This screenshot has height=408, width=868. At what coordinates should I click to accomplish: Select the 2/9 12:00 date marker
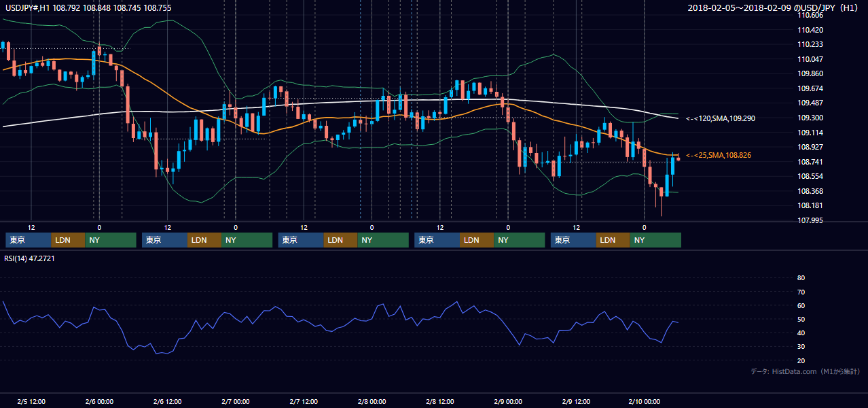(576, 401)
